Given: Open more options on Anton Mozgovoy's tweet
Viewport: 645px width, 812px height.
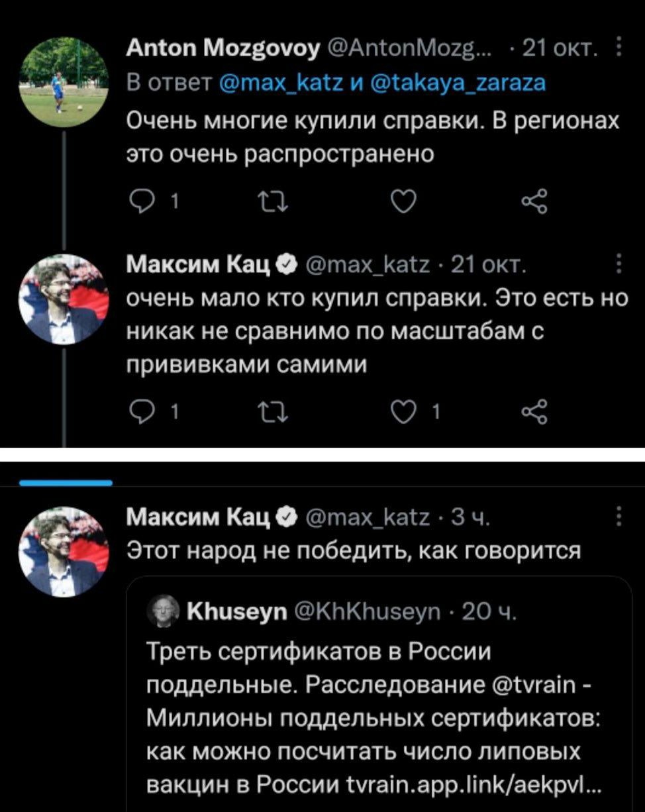Looking at the screenshot, I should (618, 50).
